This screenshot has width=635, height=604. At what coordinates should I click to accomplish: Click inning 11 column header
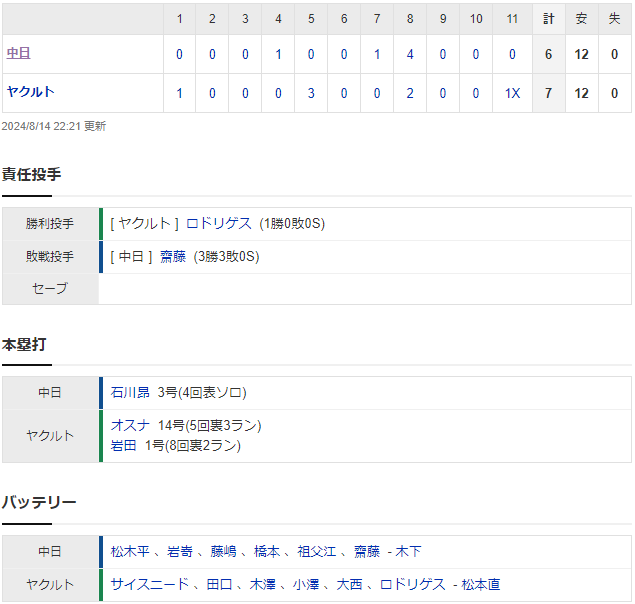512,19
